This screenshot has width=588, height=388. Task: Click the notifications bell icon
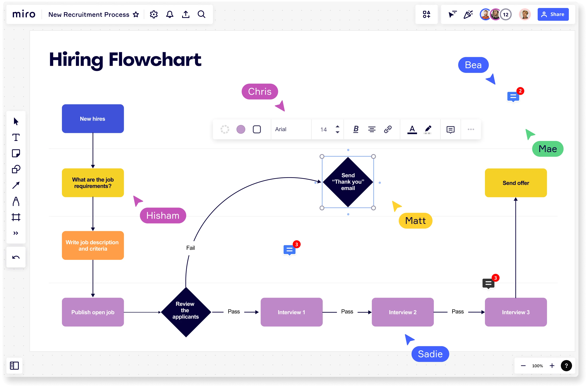[169, 14]
